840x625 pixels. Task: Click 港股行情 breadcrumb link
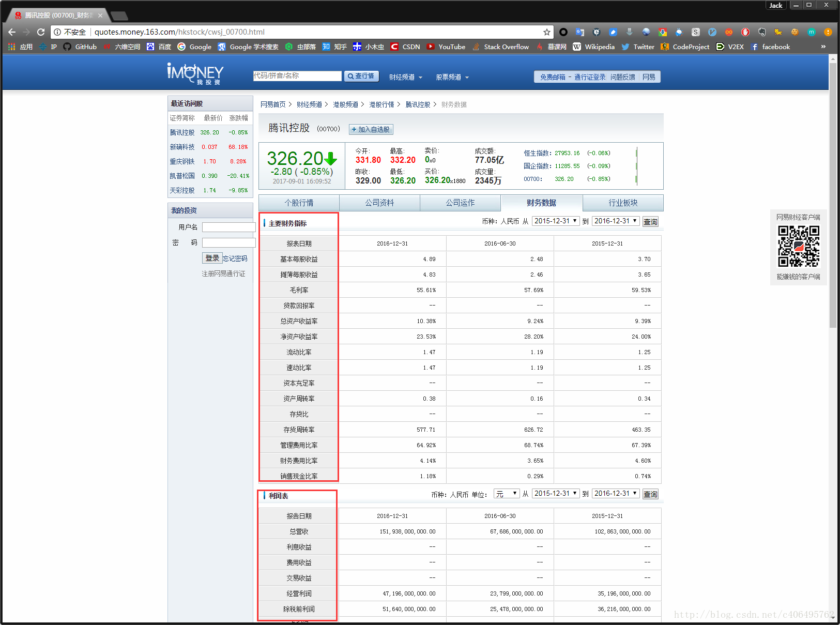[x=381, y=104]
